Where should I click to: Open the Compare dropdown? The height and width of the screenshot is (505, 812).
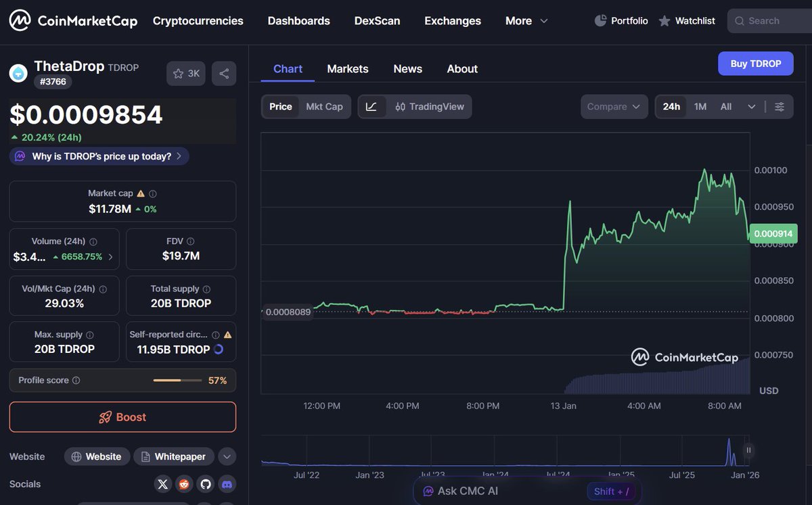click(x=614, y=107)
